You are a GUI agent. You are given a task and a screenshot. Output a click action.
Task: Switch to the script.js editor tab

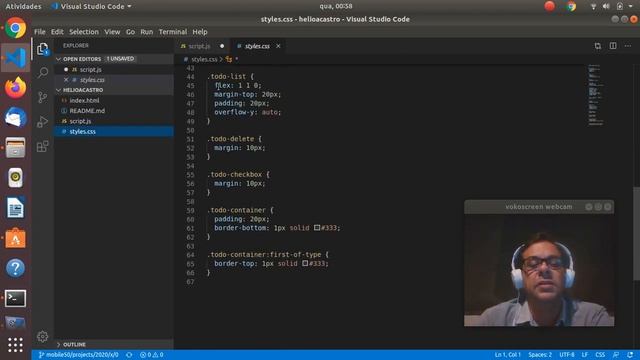coord(199,46)
